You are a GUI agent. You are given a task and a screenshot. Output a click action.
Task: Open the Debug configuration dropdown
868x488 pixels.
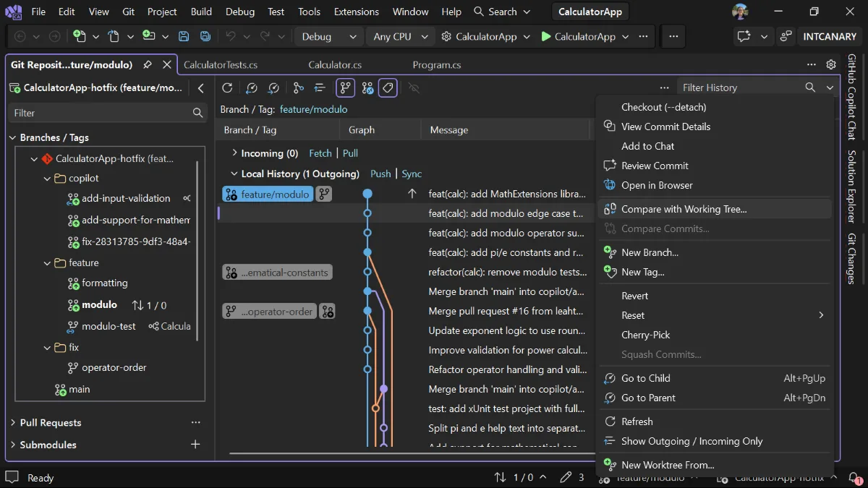click(329, 37)
